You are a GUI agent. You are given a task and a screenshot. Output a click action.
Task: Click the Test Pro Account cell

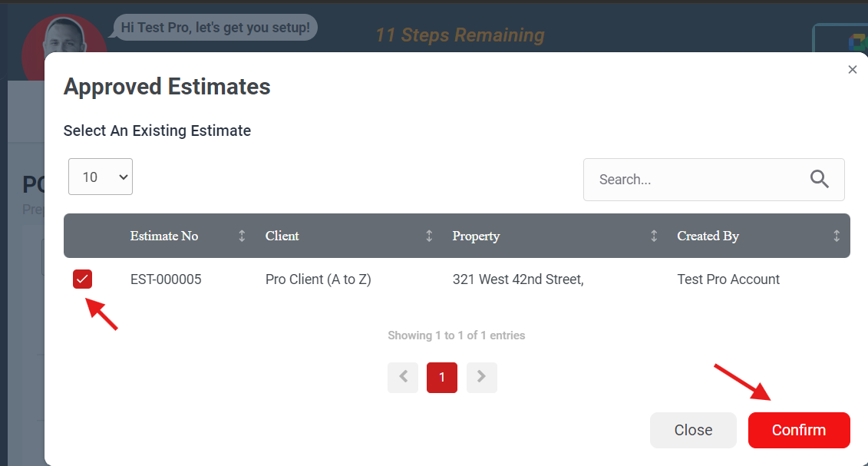tap(728, 279)
